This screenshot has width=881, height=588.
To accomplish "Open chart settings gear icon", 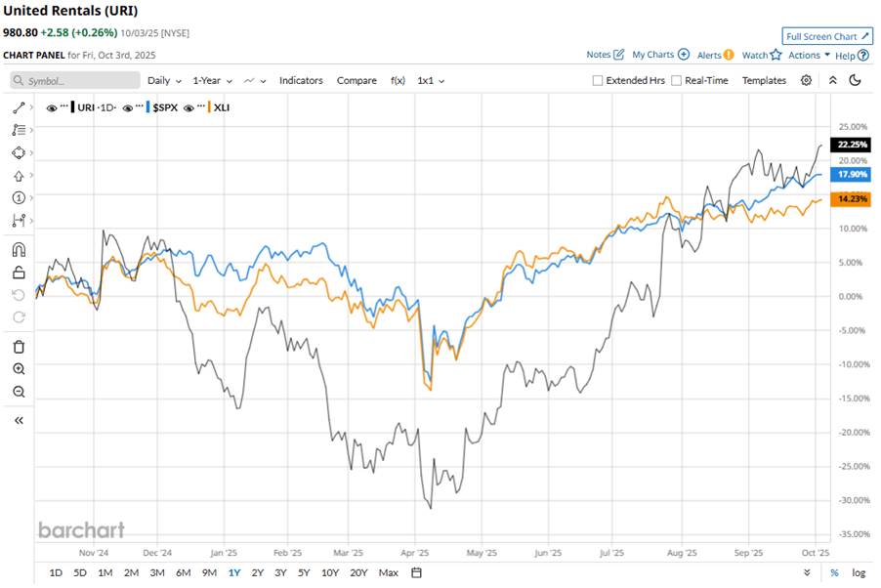I will [x=806, y=80].
